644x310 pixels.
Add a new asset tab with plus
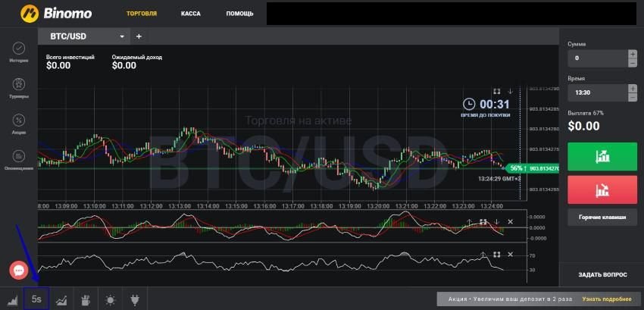tap(139, 36)
